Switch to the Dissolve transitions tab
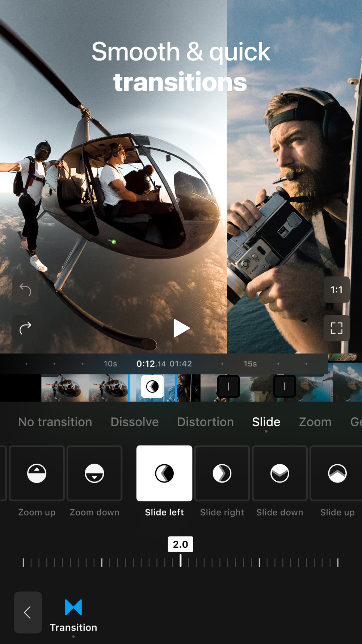 [135, 422]
